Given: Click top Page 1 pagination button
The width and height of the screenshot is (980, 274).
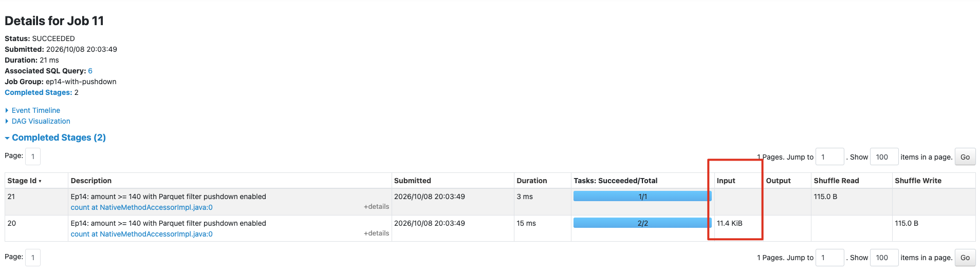Looking at the screenshot, I should (33, 156).
